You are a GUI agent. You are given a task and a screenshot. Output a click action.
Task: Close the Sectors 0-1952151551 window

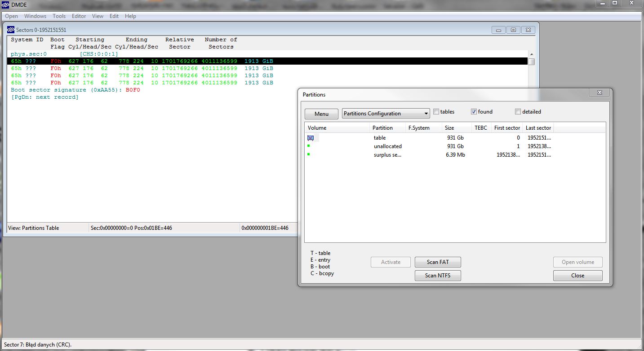coord(528,30)
